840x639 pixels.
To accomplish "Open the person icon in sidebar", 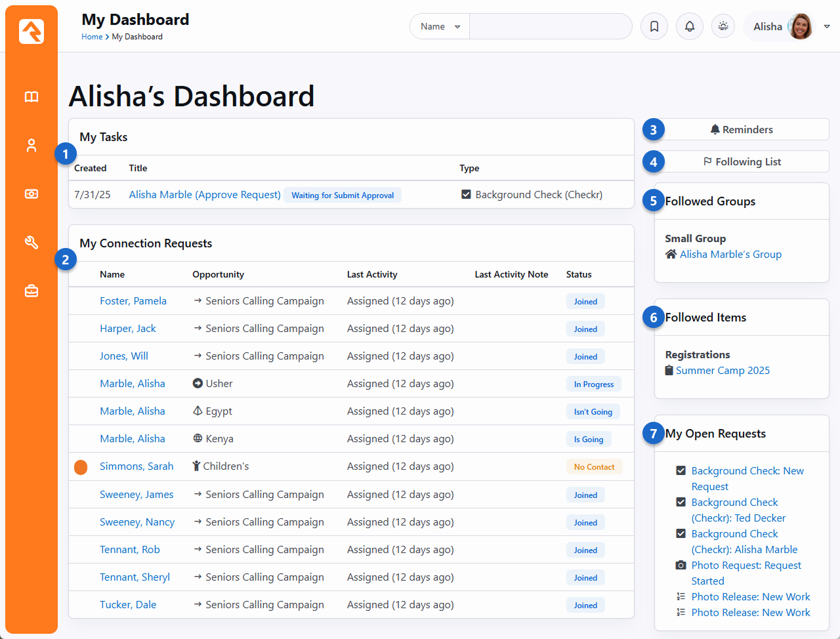I will tap(31, 146).
